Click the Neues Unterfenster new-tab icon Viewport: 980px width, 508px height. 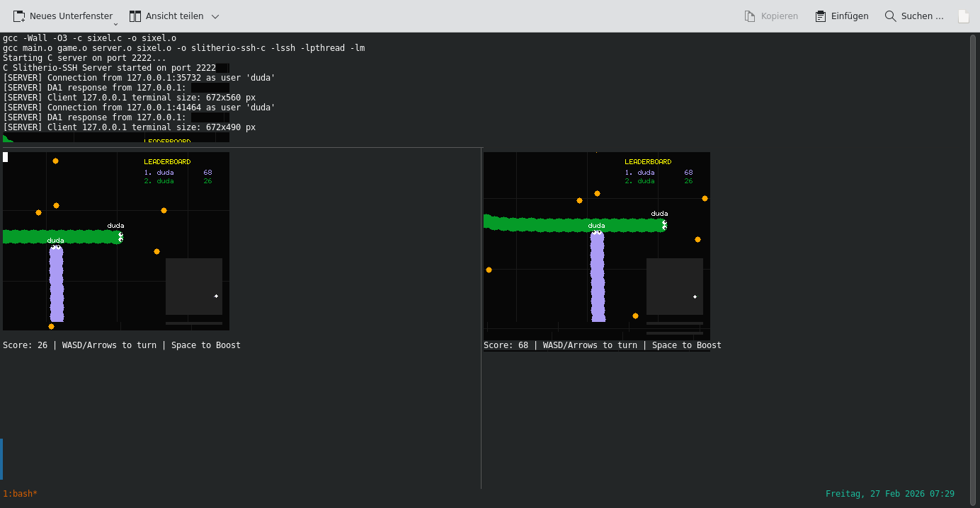[20, 16]
